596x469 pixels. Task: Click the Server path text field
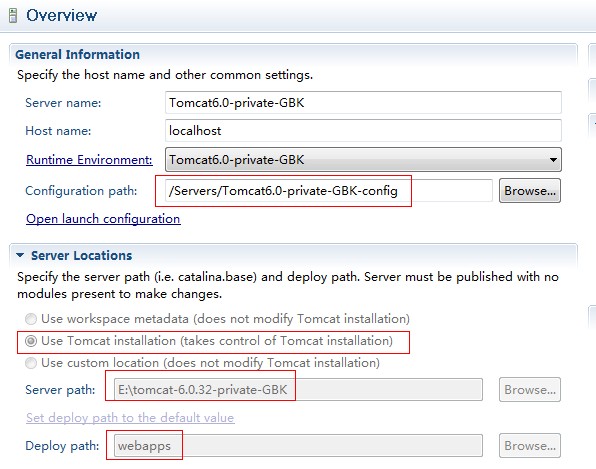[x=298, y=390]
